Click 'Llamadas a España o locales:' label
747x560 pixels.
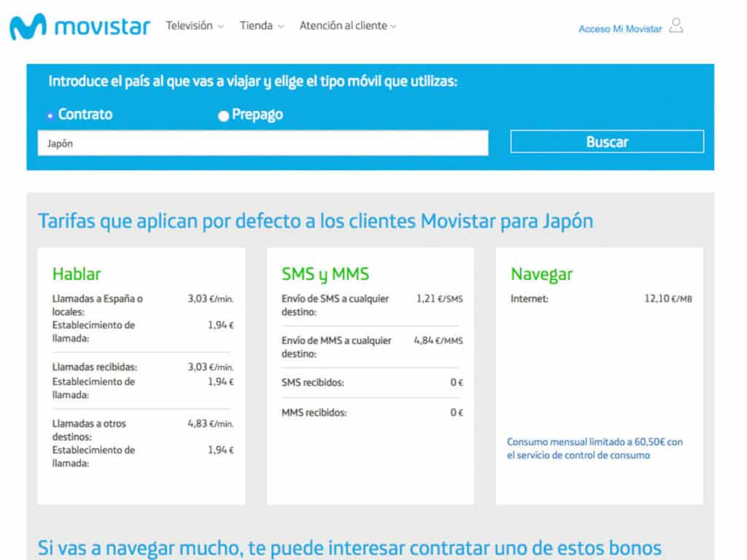(x=98, y=306)
